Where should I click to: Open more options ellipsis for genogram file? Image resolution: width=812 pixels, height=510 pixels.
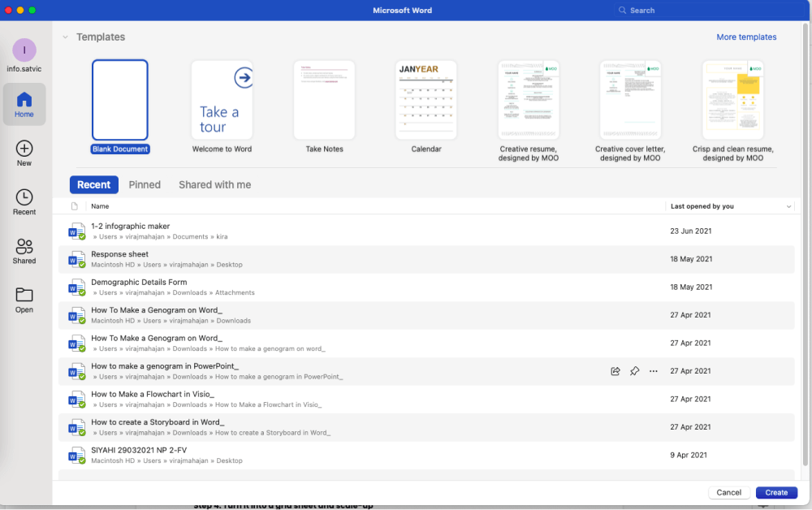[653, 371]
